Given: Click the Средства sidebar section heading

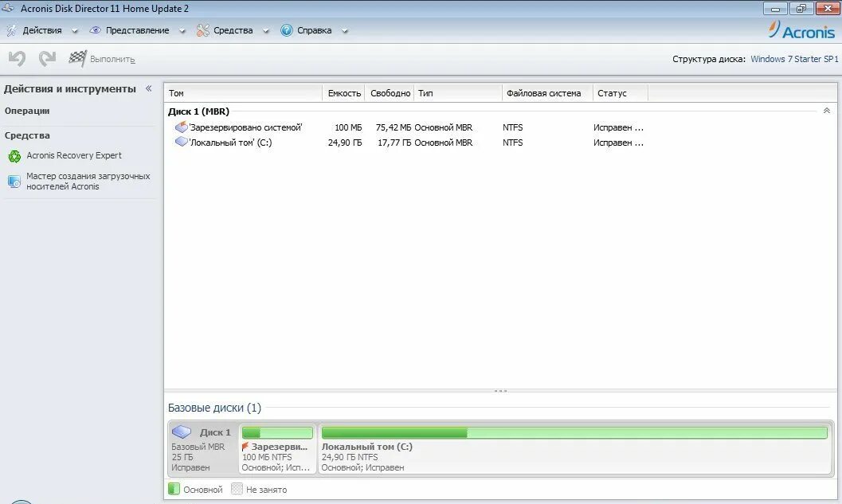Looking at the screenshot, I should pos(27,135).
